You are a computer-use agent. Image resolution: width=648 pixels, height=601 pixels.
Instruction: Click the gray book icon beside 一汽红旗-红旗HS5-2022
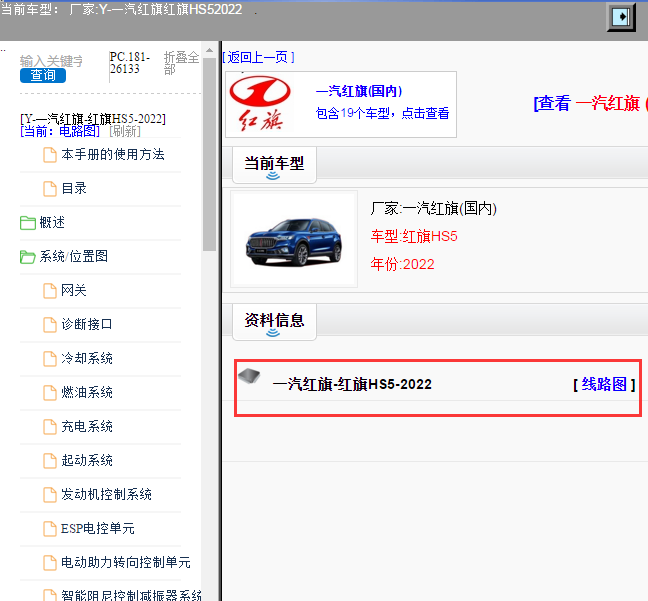pos(249,376)
